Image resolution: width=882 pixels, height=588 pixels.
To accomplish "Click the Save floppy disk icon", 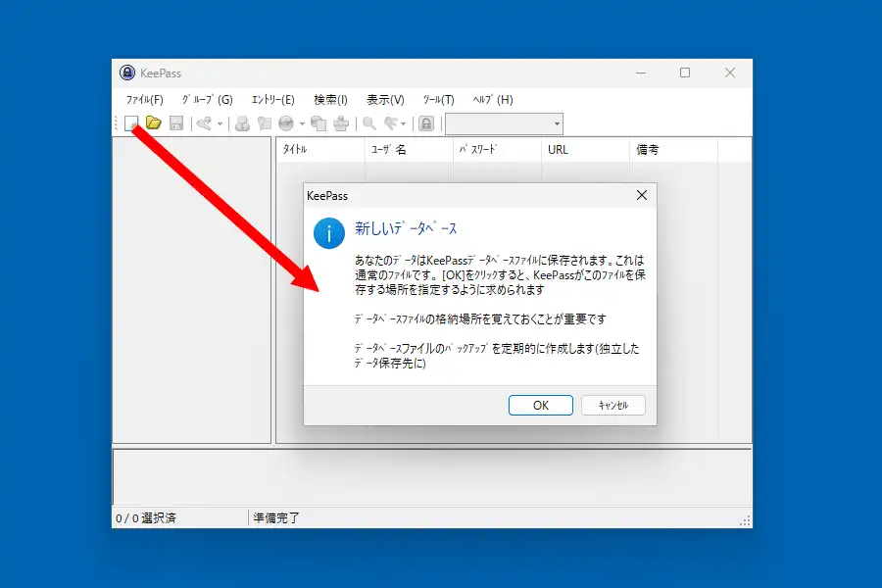I will pos(176,122).
